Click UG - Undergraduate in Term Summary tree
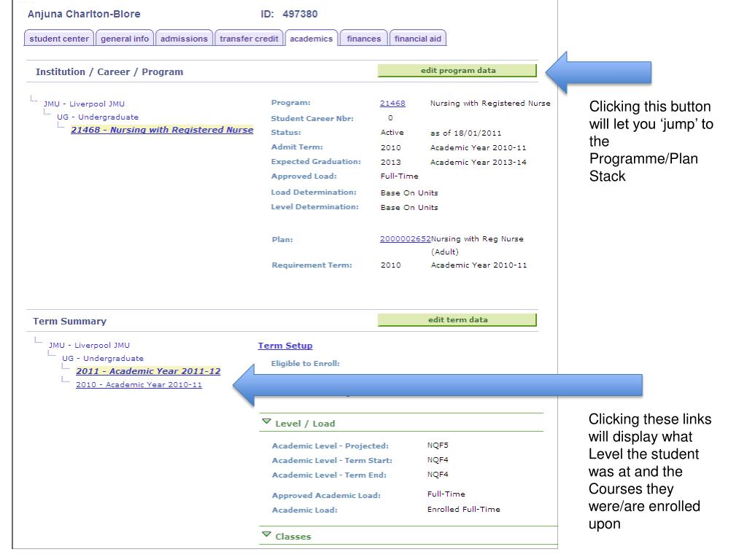Image resolution: width=747 pixels, height=560 pixels. point(102,359)
